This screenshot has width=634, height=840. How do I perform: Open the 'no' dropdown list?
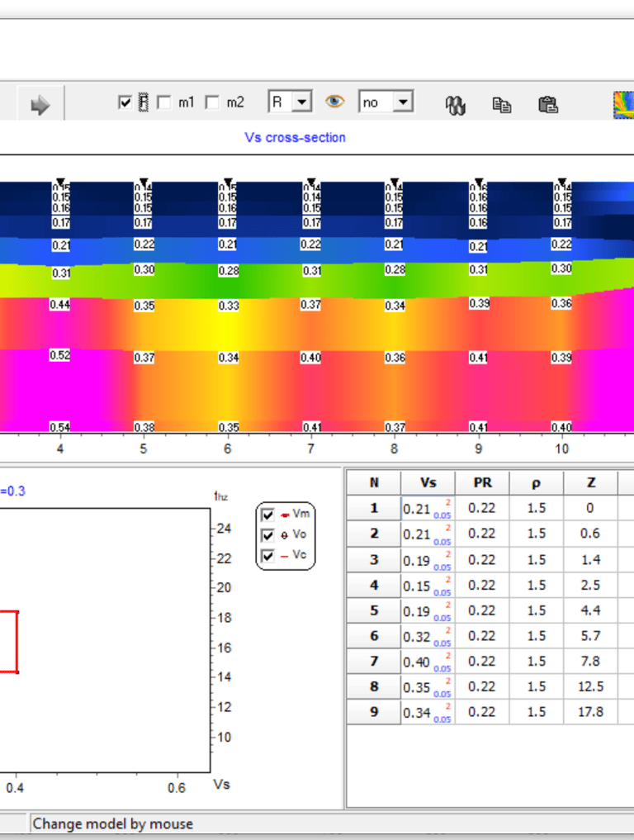point(403,102)
